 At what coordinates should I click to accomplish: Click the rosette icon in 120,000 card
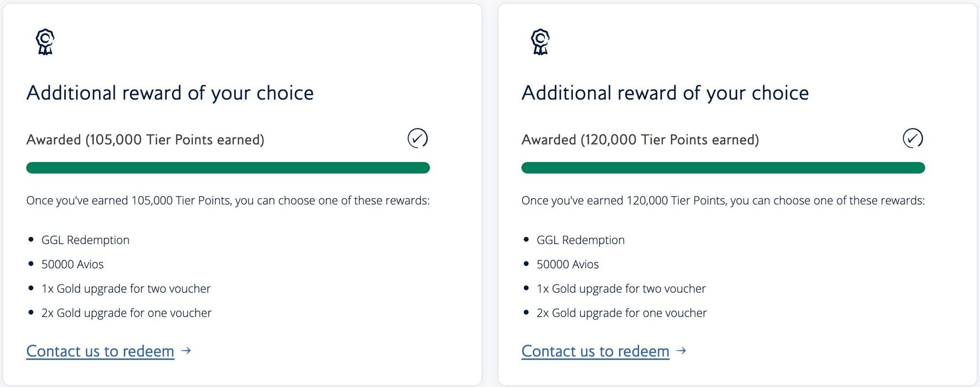point(540,42)
